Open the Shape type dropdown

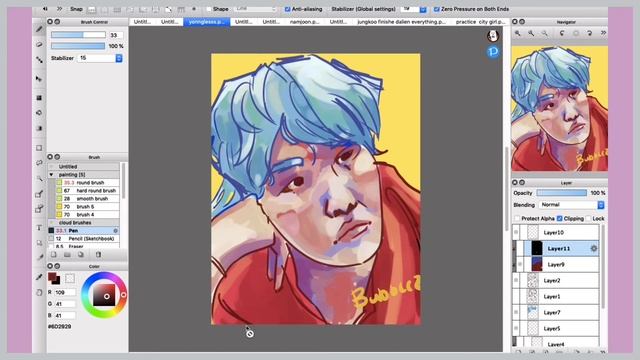click(x=256, y=9)
